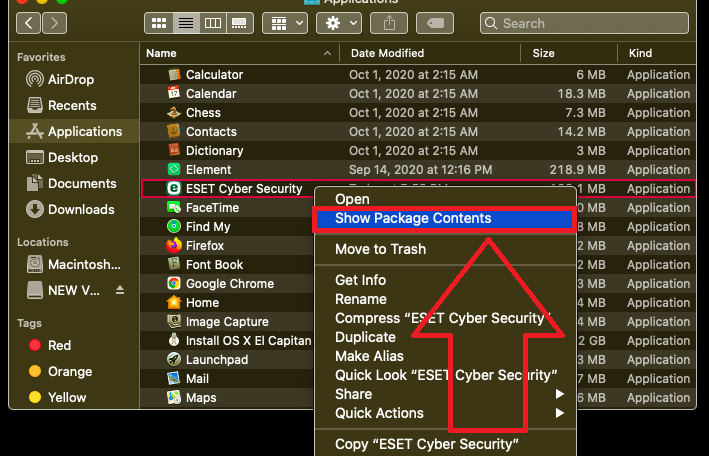Select the Dictionary app icon
The image size is (709, 456).
pyautogui.click(x=174, y=151)
